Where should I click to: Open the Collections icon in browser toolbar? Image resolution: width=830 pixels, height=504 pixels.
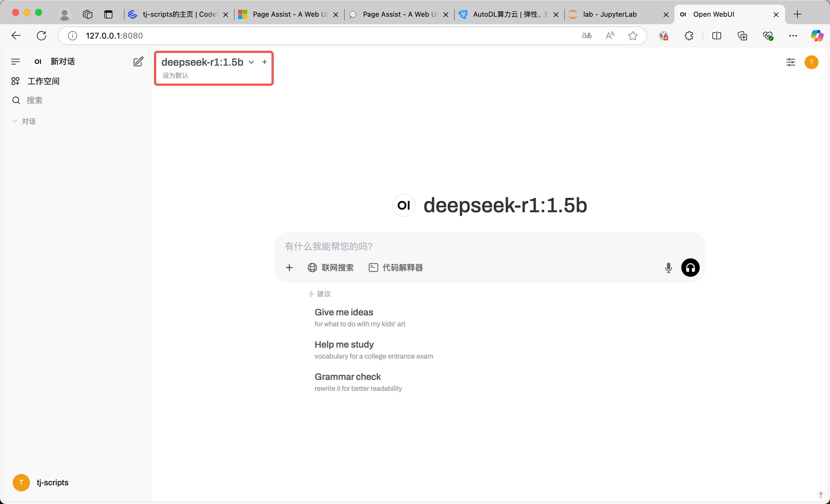742,36
